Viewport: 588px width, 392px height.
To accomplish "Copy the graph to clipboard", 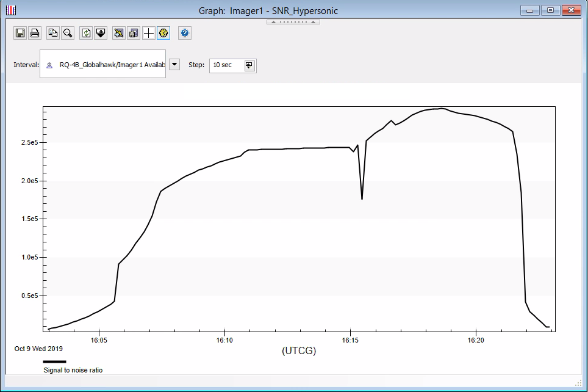I will (53, 33).
